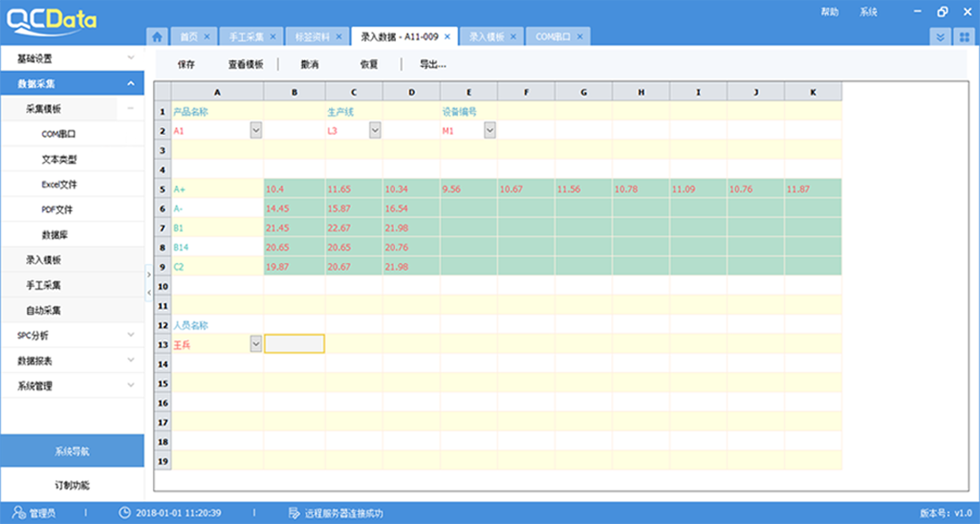Screen dimensions: 980x524
Task: Click the tab list double-chevron icon
Action: [x=940, y=37]
